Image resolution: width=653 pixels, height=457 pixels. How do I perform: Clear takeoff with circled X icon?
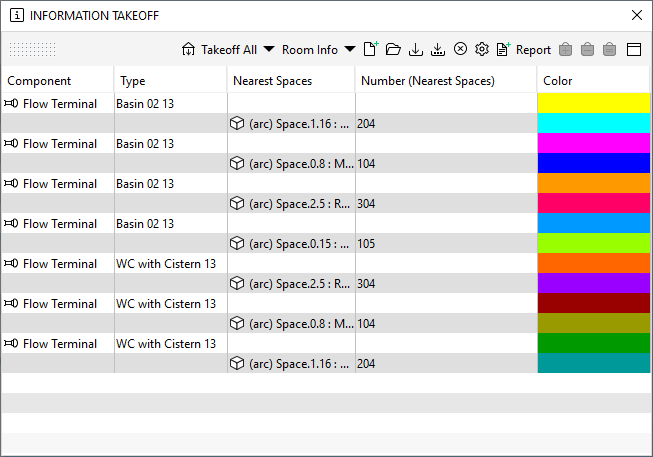[x=460, y=49]
